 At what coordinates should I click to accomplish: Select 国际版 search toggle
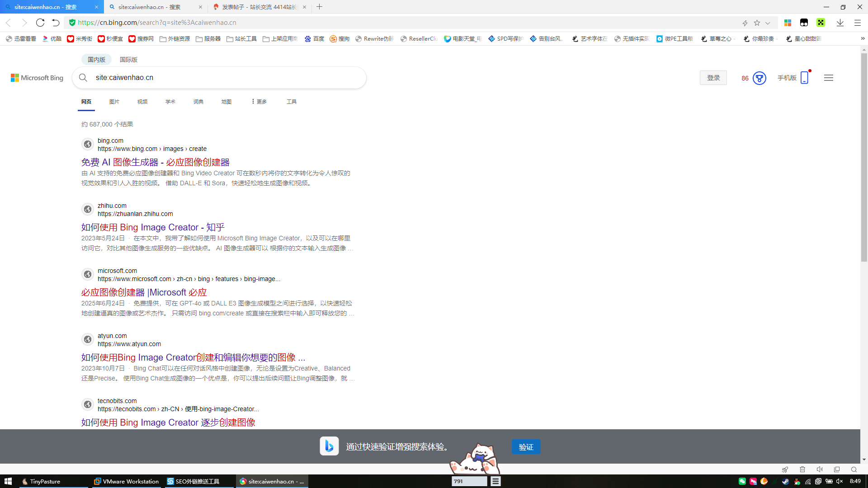[129, 60]
